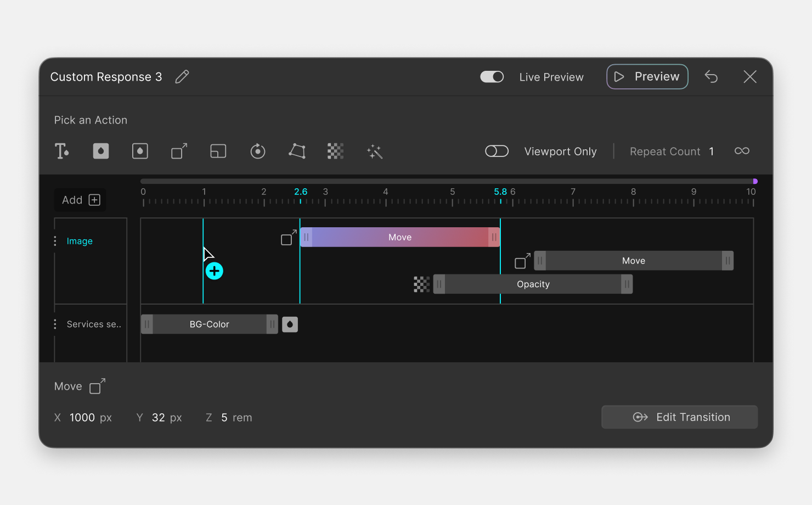Select the Text color action icon
Image resolution: width=812 pixels, height=505 pixels.
pos(61,151)
